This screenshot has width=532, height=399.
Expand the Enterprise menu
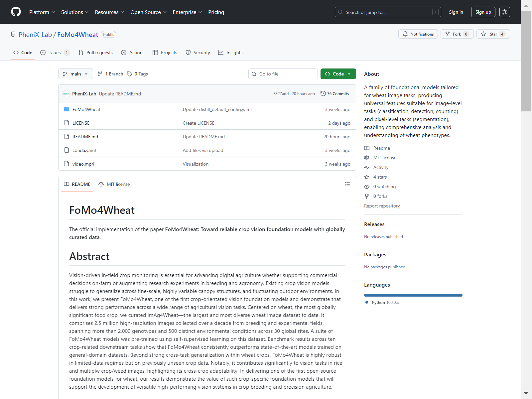187,12
